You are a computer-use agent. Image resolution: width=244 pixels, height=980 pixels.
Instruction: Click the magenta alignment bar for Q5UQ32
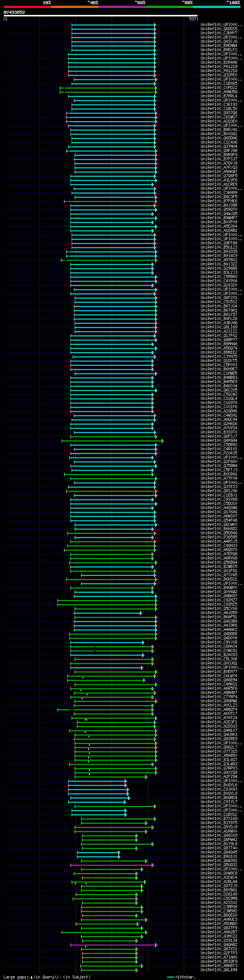[x=112, y=865]
